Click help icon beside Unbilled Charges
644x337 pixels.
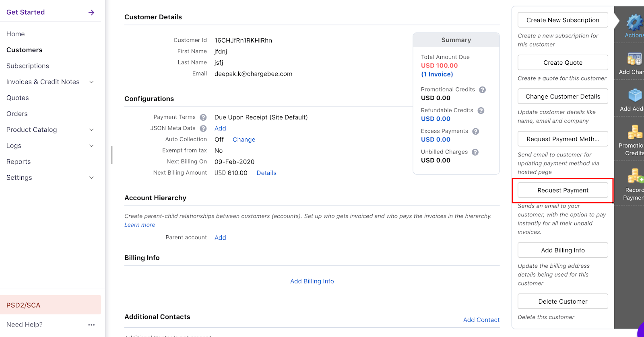coord(475,152)
